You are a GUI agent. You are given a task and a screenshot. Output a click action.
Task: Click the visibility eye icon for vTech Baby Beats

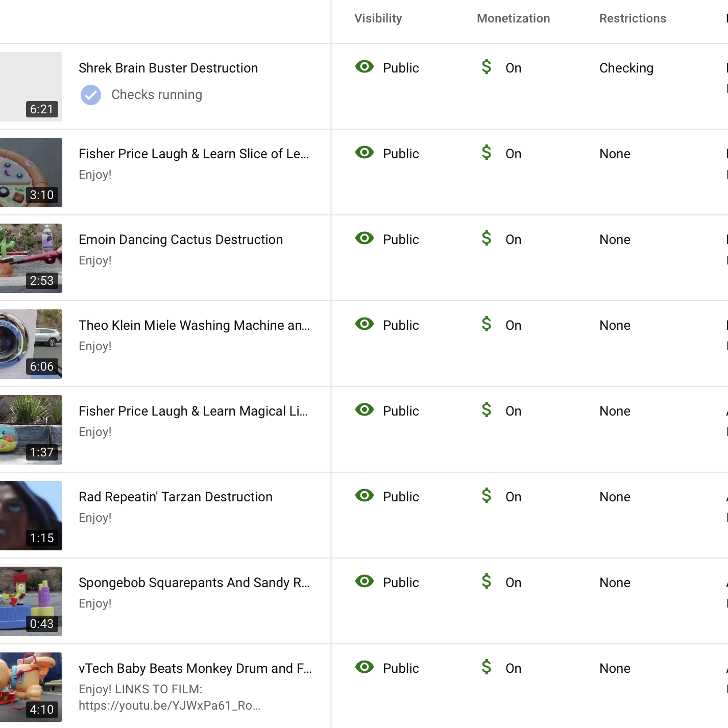click(x=365, y=667)
